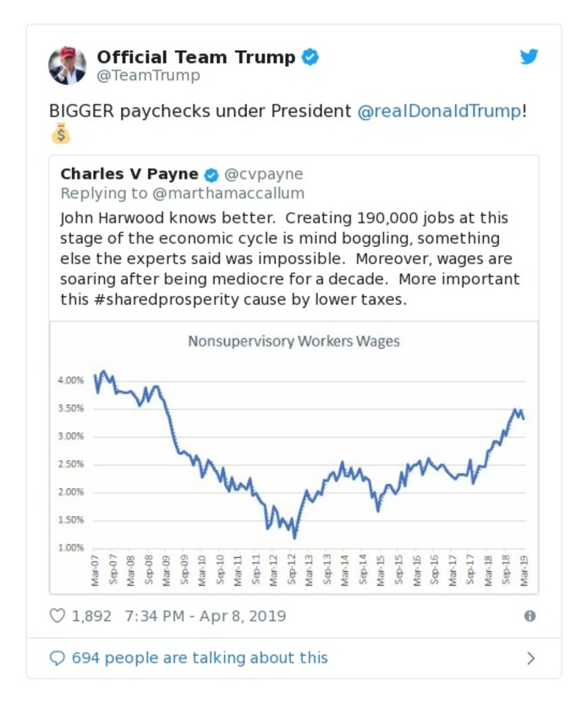Click Official Team Trump's verified badge
Screen dimensions: 588x705
[x=310, y=57]
